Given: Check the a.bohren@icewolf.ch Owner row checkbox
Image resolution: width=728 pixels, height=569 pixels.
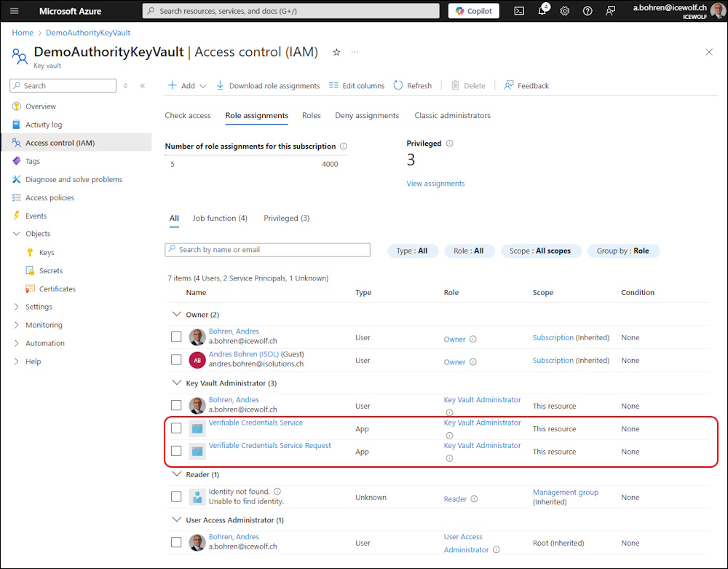Looking at the screenshot, I should tap(176, 337).
